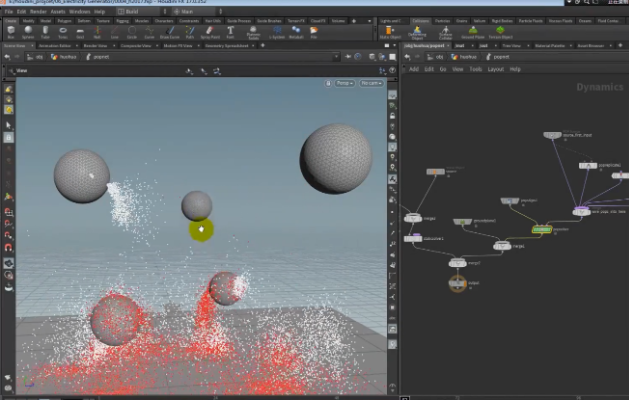
Task: Open the network editor Layout menu
Action: (x=496, y=69)
